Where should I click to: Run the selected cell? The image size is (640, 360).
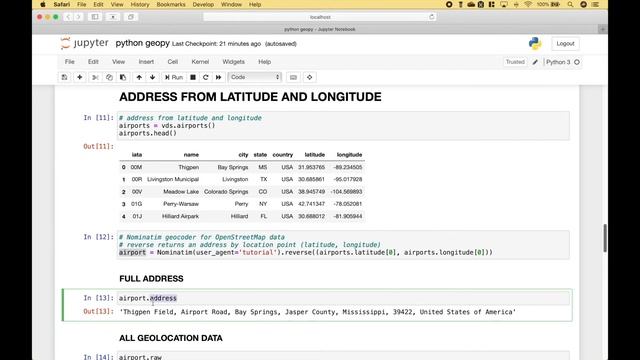click(x=174, y=77)
